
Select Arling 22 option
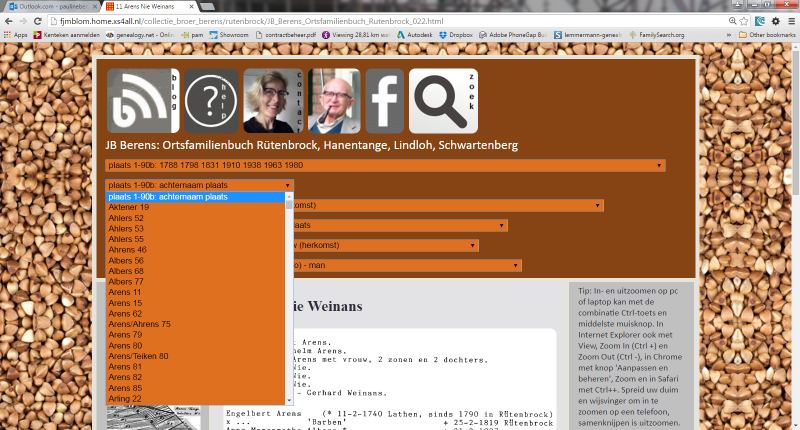coord(195,398)
